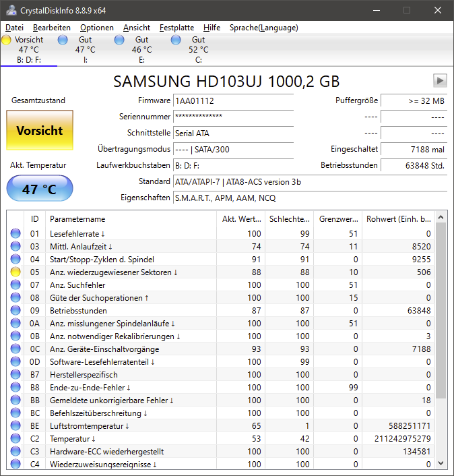Click the scrollbar down arrow in SMART list
The width and height of the screenshot is (454, 476).
[x=441, y=463]
